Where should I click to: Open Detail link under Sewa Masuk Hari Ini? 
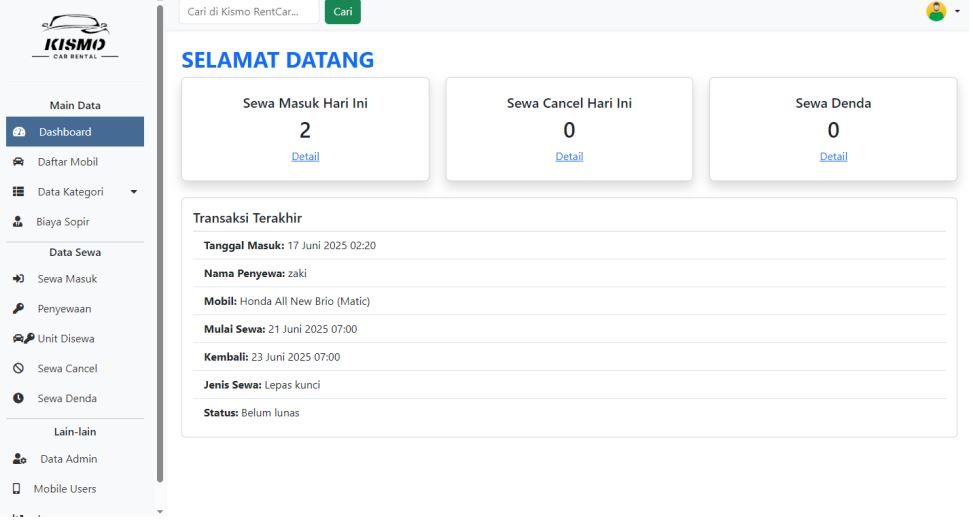coord(305,156)
